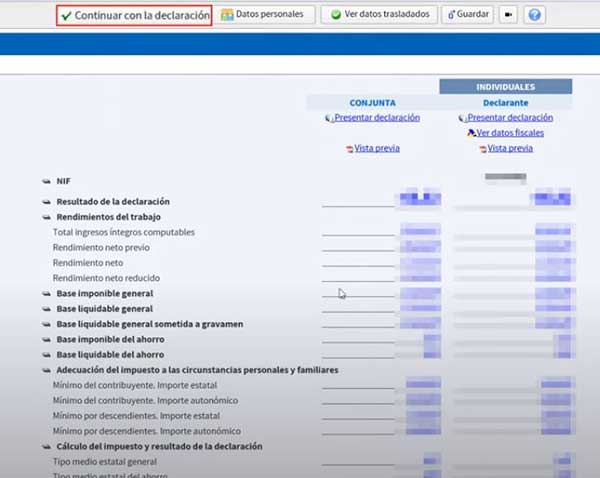Select Base liquidable del ahorro label
600x478 pixels.
point(111,355)
